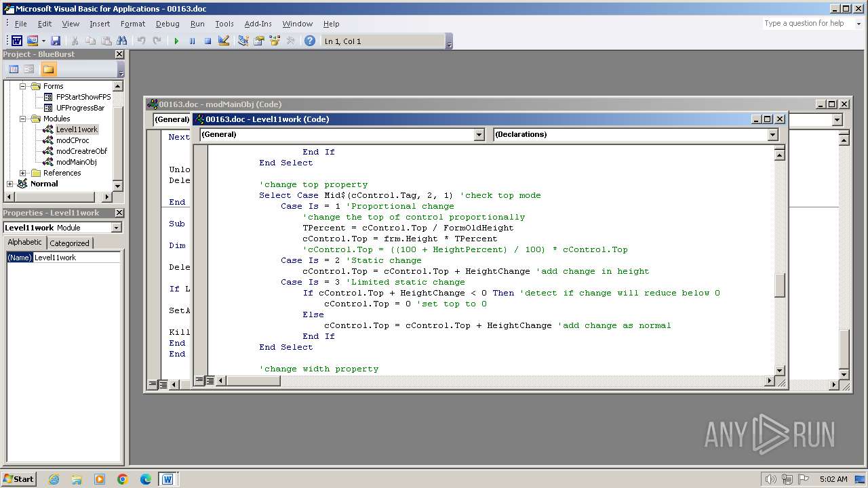The image size is (868, 488).
Task: Click the Insert UserForm toolbar icon
Action: [32, 41]
